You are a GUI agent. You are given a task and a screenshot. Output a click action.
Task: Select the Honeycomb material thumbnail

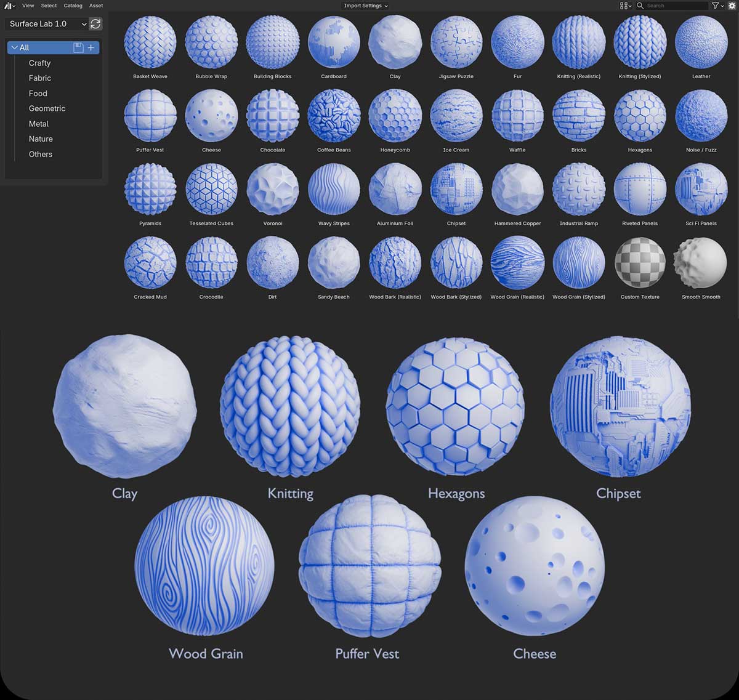395,115
